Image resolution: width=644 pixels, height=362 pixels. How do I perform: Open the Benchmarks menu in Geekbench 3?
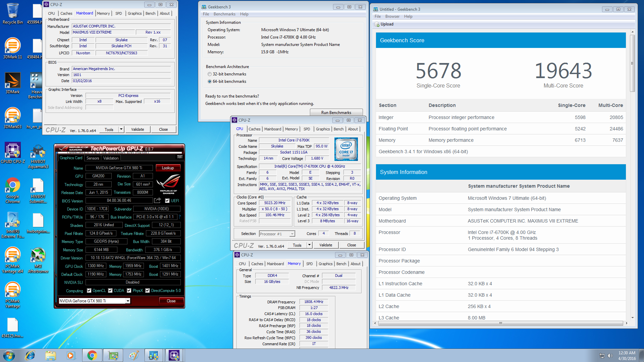click(x=224, y=14)
